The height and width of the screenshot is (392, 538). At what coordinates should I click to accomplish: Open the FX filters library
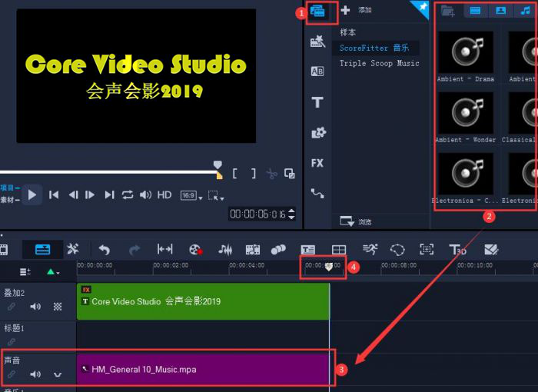click(x=317, y=163)
